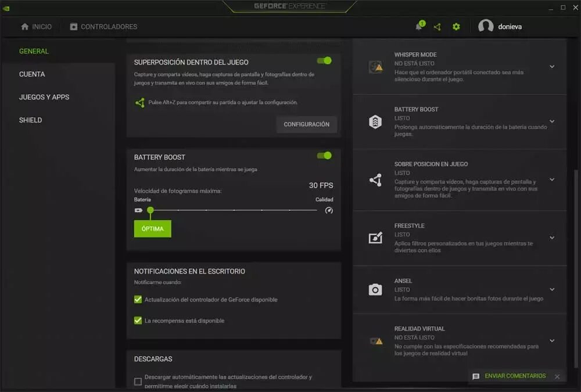
Task: Go to the Inicio tab
Action: 36,27
